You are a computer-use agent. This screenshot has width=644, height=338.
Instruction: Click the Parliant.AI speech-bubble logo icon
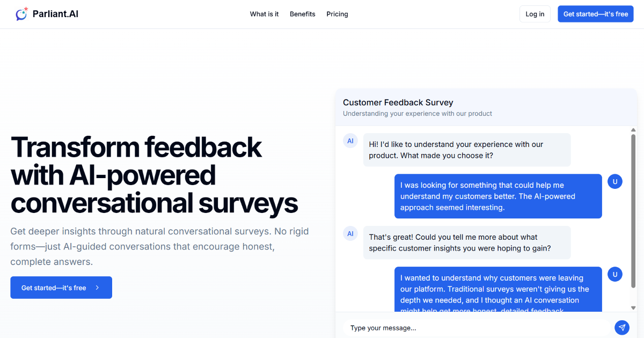coord(21,14)
